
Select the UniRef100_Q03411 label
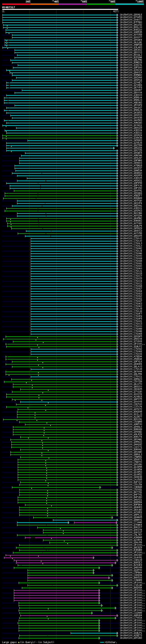(131, 125)
